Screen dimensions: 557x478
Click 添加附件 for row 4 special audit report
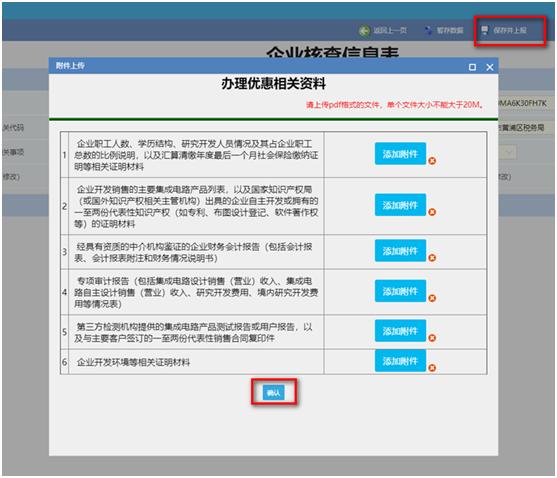click(400, 291)
